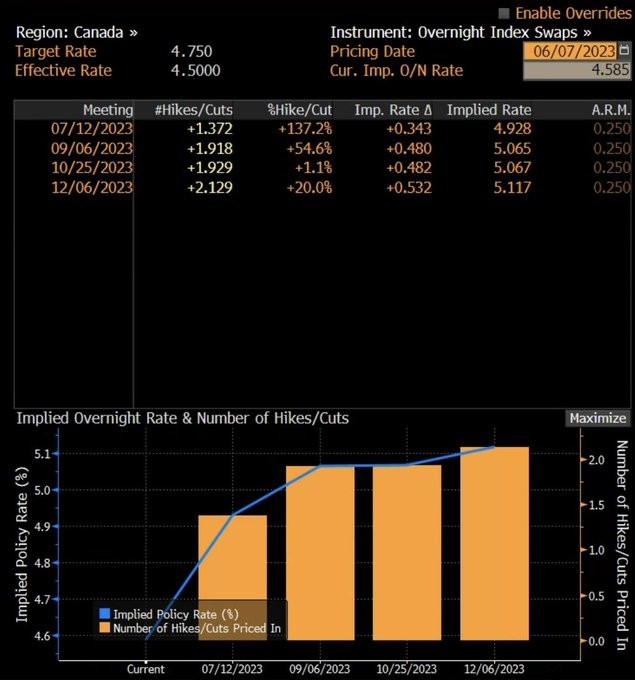Screen dimensions: 635x680
Task: Click the +1.918 hikes/cuts value
Action: click(x=210, y=148)
